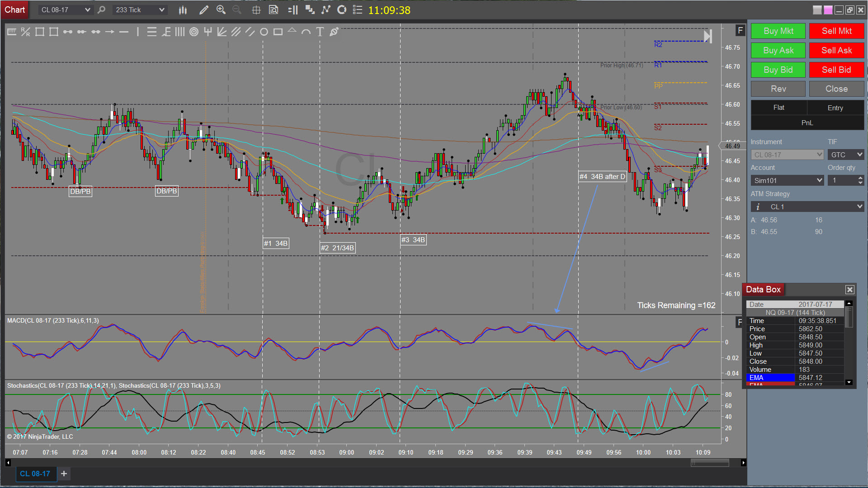Viewport: 868px width, 488px height.
Task: Click the pink window link color swatch
Action: coord(828,10)
